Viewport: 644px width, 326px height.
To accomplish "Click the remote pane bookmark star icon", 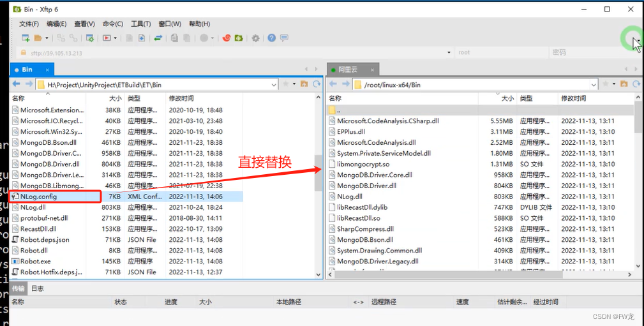I will click(606, 84).
